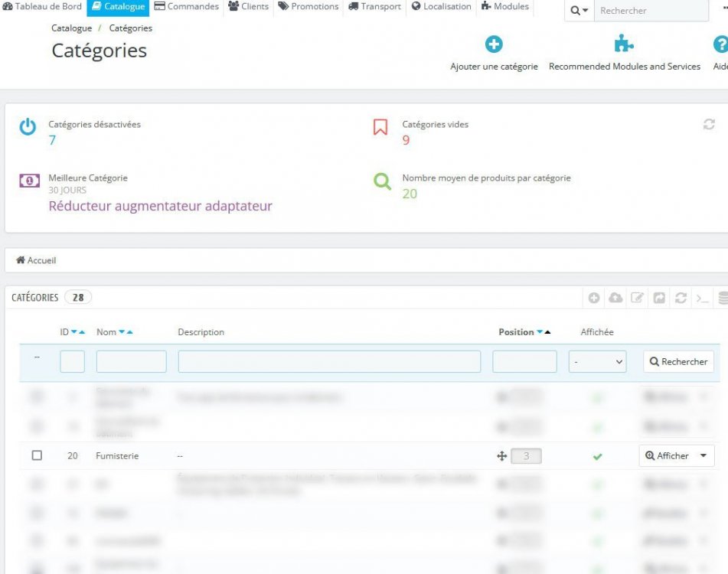The image size is (728, 574).
Task: Open the Transport menu
Action: click(374, 6)
